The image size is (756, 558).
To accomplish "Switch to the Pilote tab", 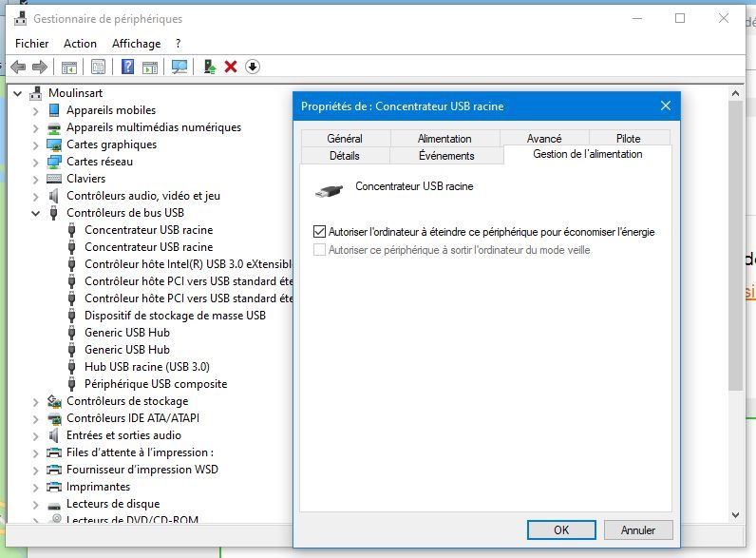I will tap(628, 139).
